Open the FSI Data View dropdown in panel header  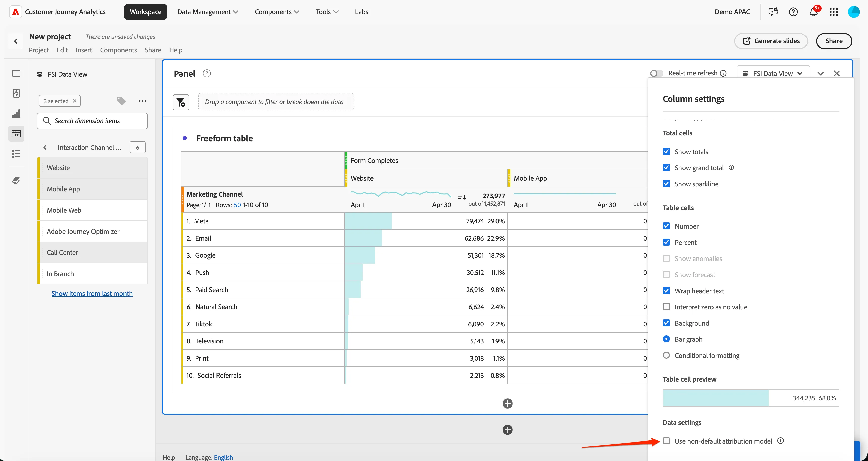tap(773, 73)
